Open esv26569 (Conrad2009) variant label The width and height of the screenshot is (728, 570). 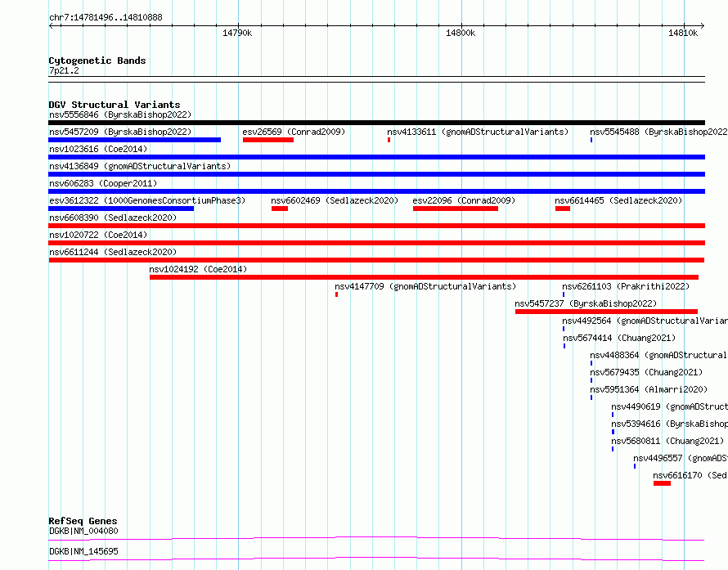[294, 132]
